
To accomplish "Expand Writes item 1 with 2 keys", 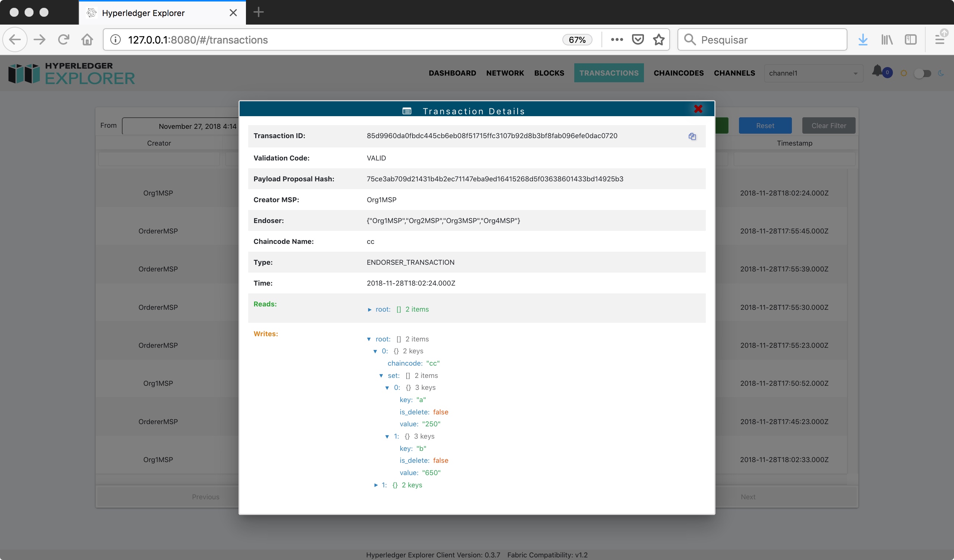I will [376, 485].
